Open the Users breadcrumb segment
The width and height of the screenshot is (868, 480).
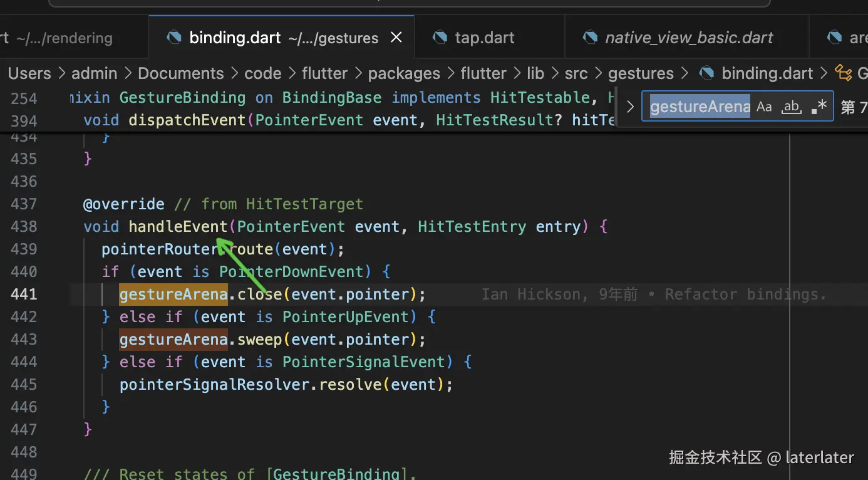pos(29,73)
